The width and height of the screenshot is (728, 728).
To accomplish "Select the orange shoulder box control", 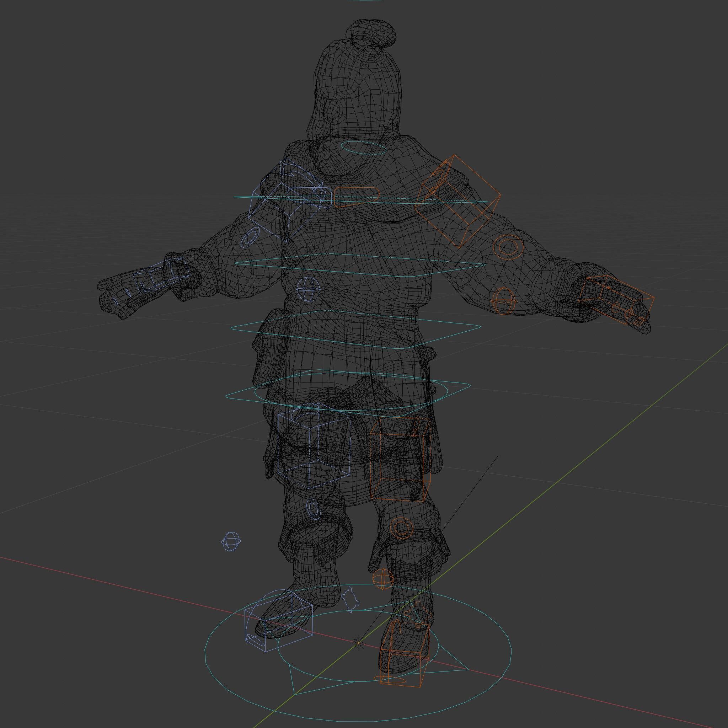I will point(458,201).
